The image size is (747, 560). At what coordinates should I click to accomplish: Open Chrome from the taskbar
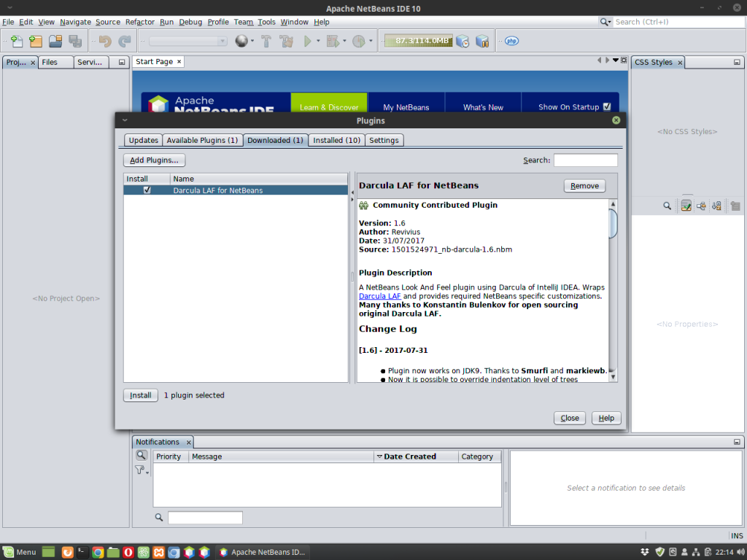[98, 552]
